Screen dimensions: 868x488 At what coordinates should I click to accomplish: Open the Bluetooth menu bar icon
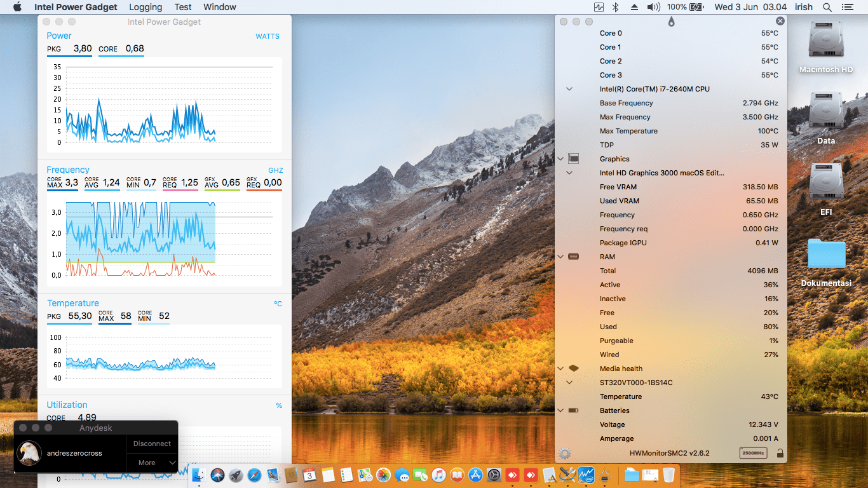[615, 7]
